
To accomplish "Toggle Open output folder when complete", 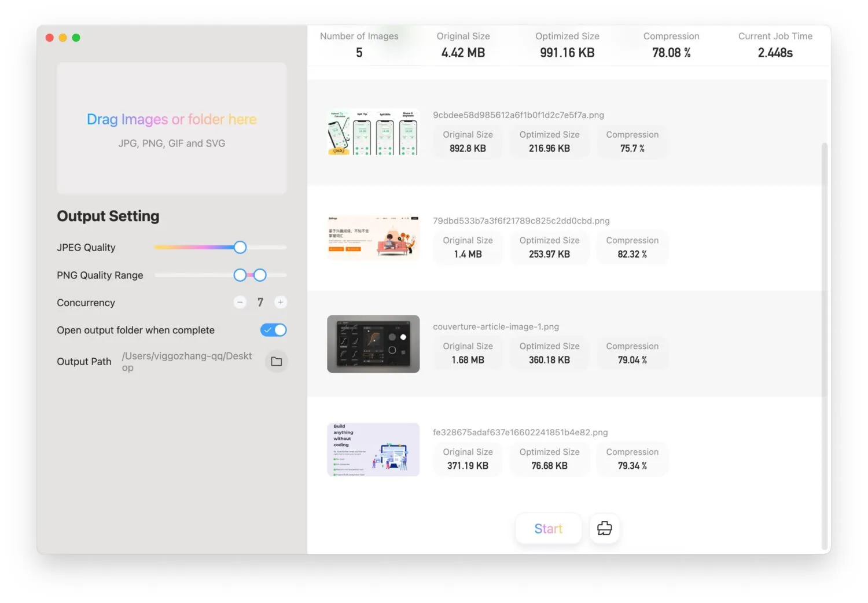I will pyautogui.click(x=274, y=330).
